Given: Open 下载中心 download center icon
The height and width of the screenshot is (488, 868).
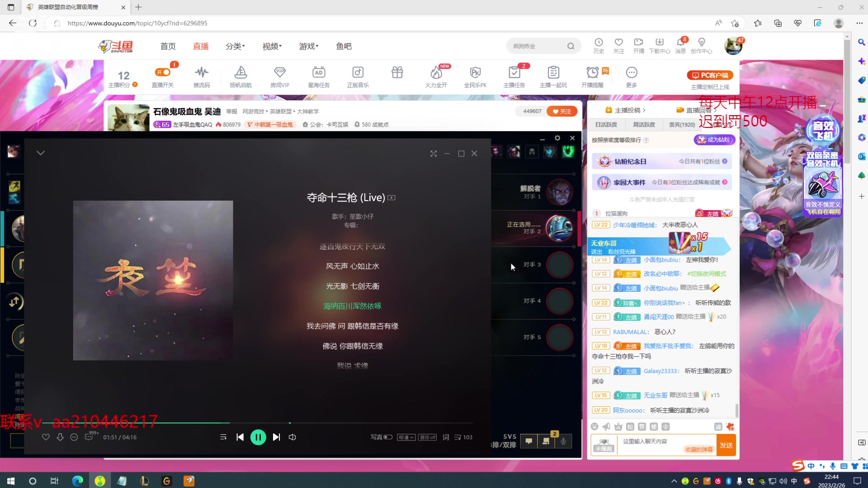Looking at the screenshot, I should point(660,46).
